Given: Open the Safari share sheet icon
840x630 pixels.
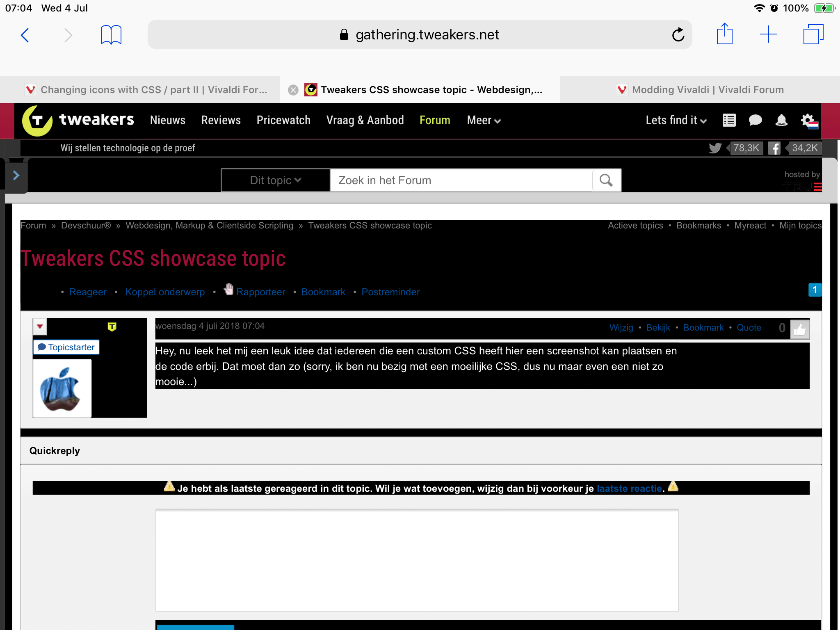Looking at the screenshot, I should [x=724, y=34].
